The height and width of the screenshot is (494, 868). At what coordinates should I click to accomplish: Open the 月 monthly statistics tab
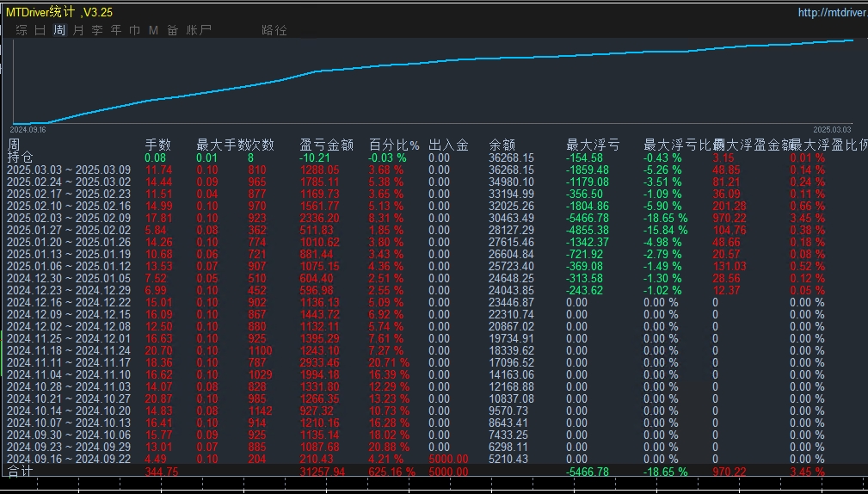point(78,30)
